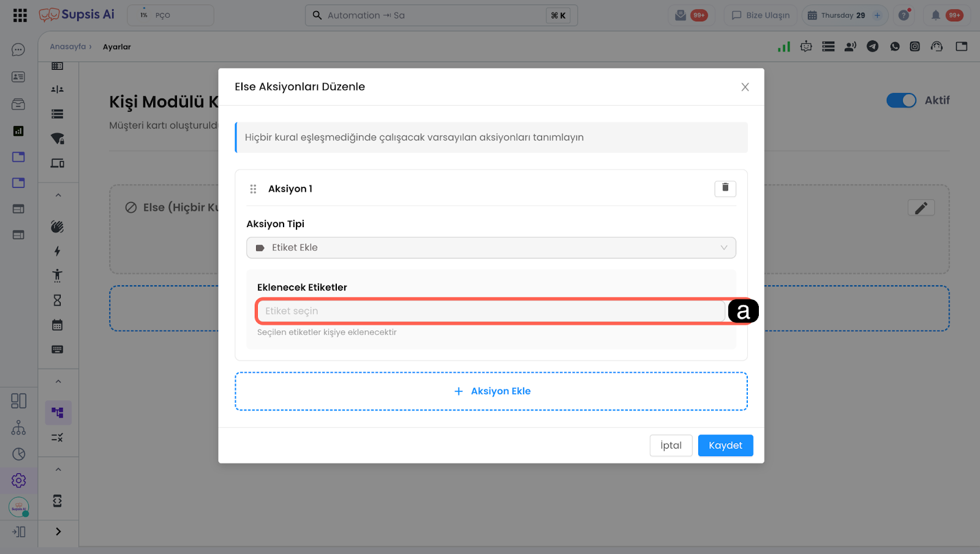Screen dimensions: 980x554
Task: Delete Aksiyon 1 with trash icon
Action: click(x=725, y=189)
